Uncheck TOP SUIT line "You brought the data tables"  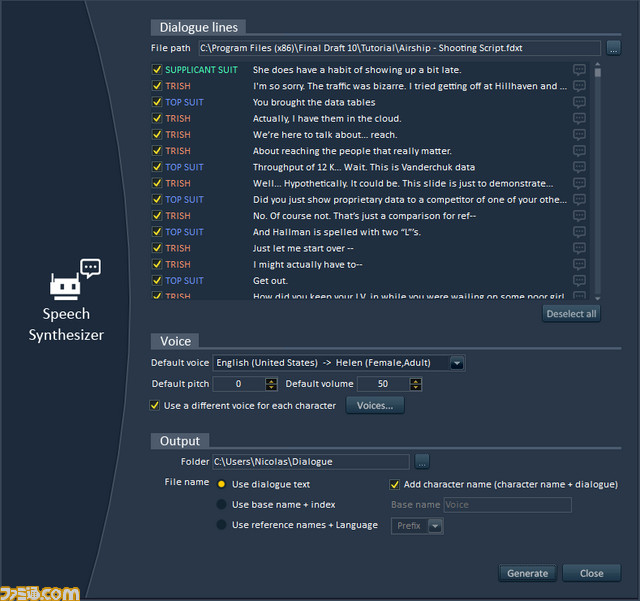click(157, 102)
